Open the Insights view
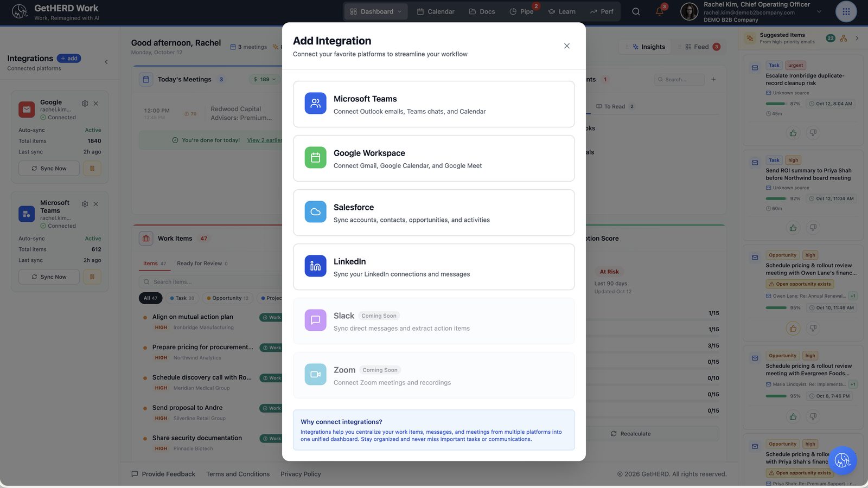The image size is (868, 488). tap(648, 47)
